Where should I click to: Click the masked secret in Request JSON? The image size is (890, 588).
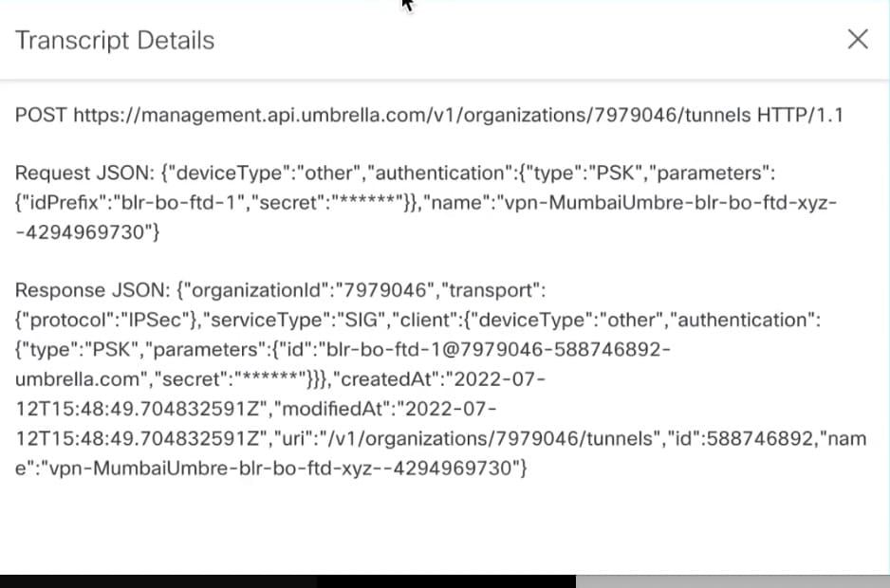[x=366, y=203]
